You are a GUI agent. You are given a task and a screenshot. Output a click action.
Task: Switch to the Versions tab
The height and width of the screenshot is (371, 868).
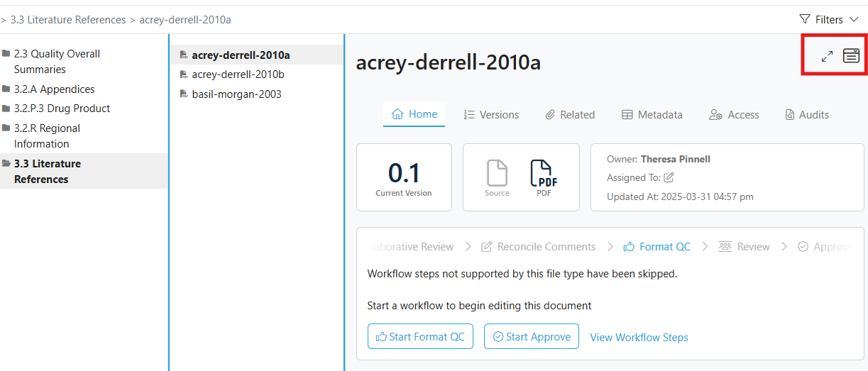pyautogui.click(x=491, y=115)
